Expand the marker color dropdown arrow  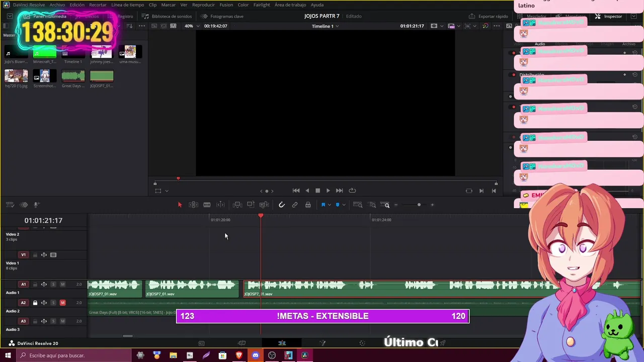tap(344, 205)
